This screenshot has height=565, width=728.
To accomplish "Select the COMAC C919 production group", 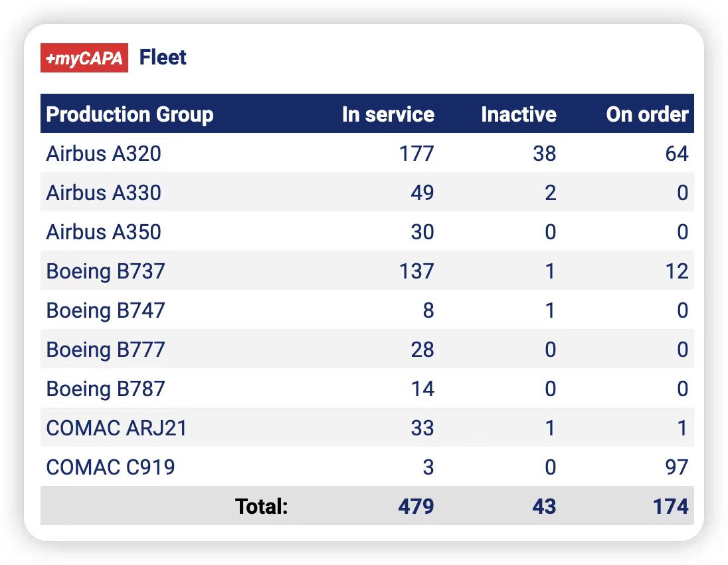I will pos(111,467).
